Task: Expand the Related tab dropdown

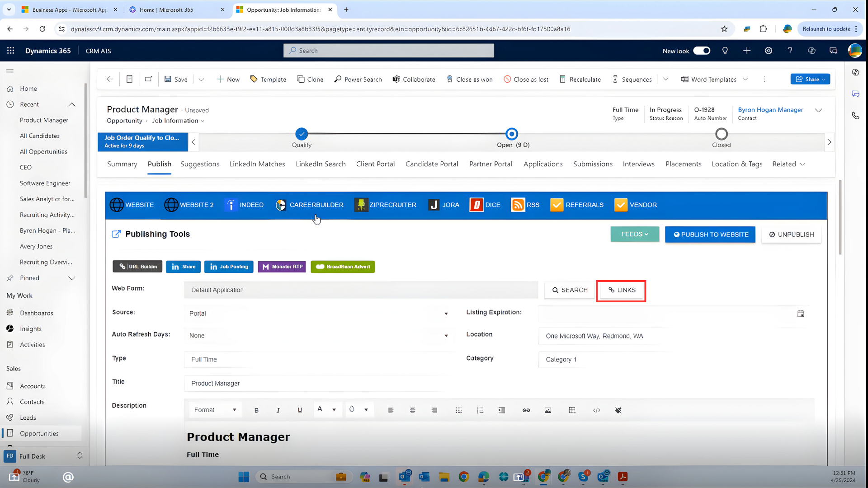Action: (x=788, y=164)
